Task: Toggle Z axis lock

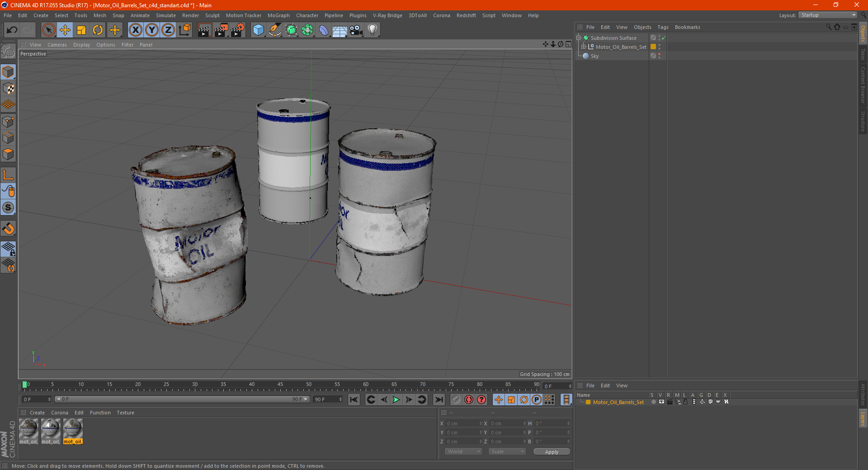Action: [x=168, y=30]
